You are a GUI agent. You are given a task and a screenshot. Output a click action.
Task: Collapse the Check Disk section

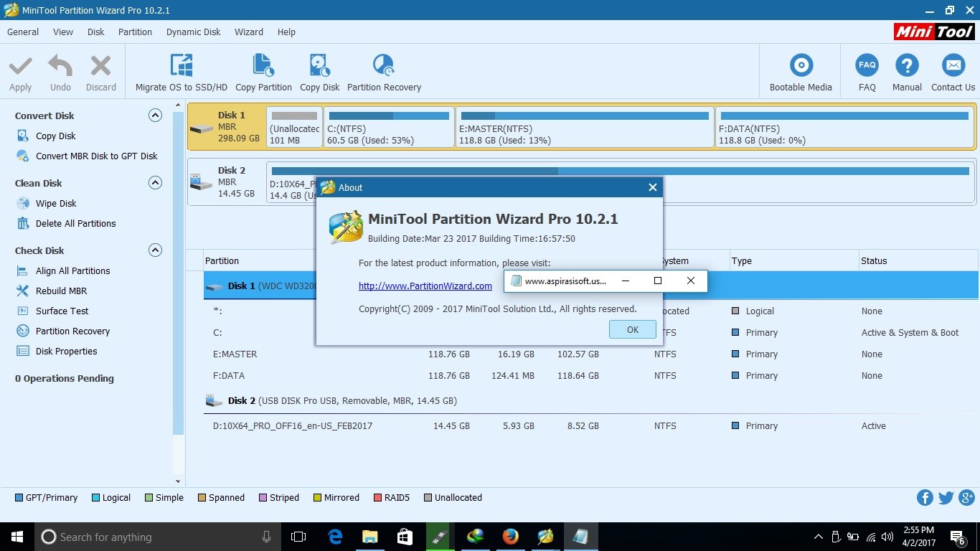(x=155, y=250)
